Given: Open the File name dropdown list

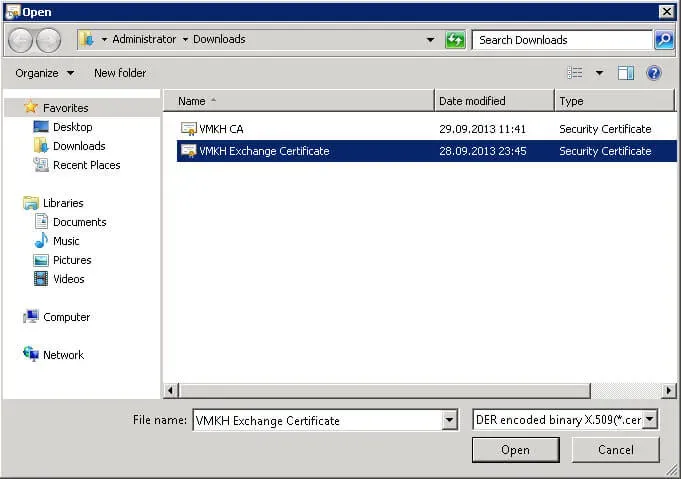Looking at the screenshot, I should [x=450, y=420].
